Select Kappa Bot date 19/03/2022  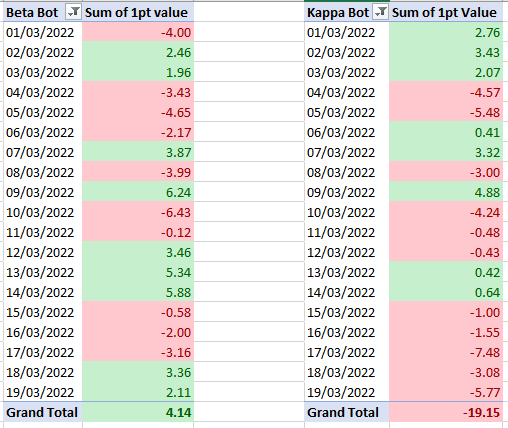pos(347,392)
